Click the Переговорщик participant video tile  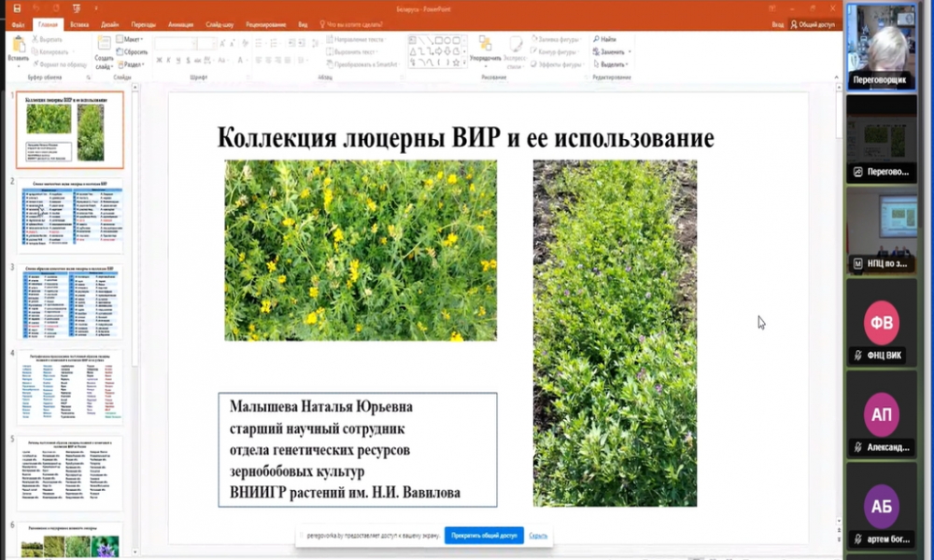coord(881,47)
